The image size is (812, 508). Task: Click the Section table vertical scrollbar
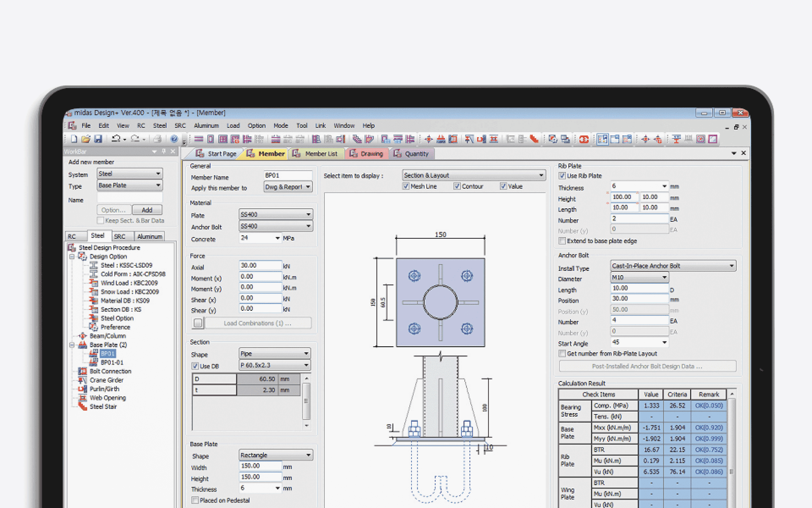pos(307,401)
